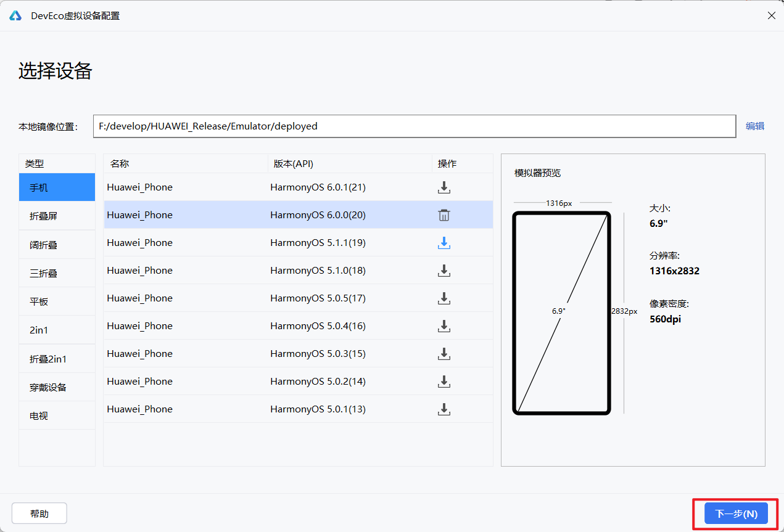784x532 pixels.
Task: Select the HarmonyOS 5.0.2(14) version cell
Action: coord(318,382)
